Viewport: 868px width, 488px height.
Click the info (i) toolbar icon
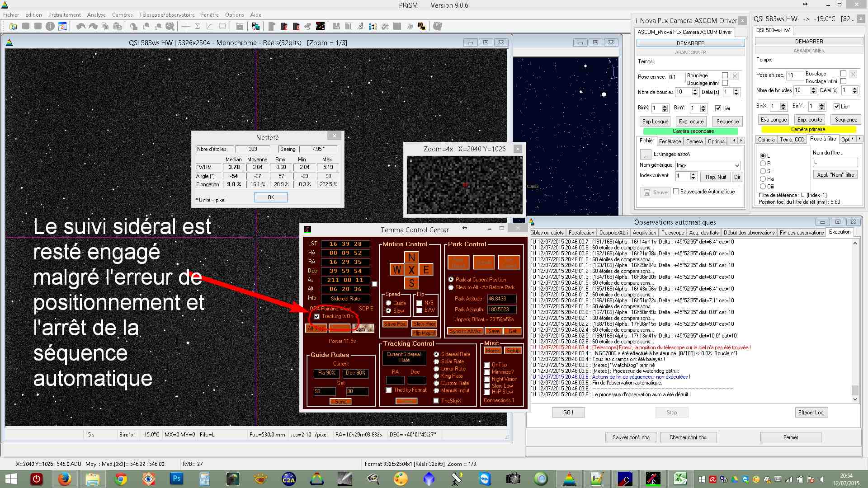tap(50, 26)
